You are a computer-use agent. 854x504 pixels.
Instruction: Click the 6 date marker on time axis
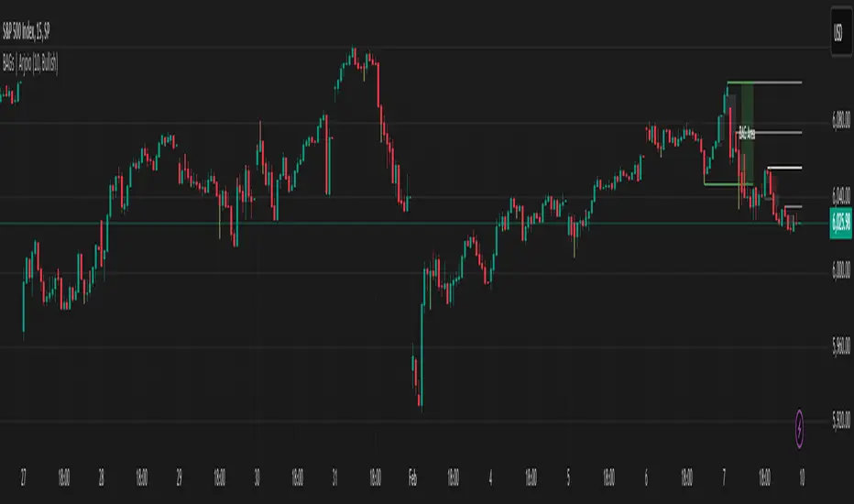(x=646, y=477)
